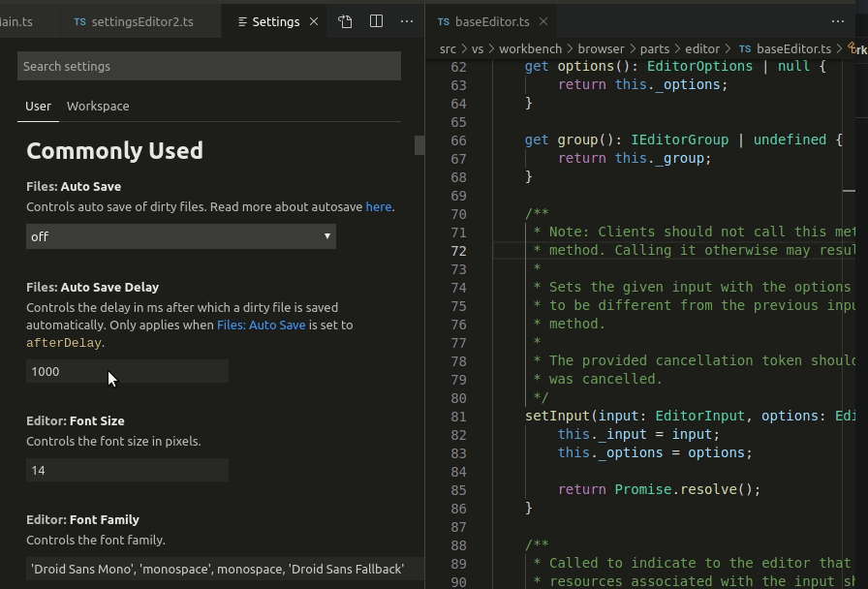Click the symbol icon at the breadcrumb's end
Screen dimensions: 868x589
click(x=852, y=46)
